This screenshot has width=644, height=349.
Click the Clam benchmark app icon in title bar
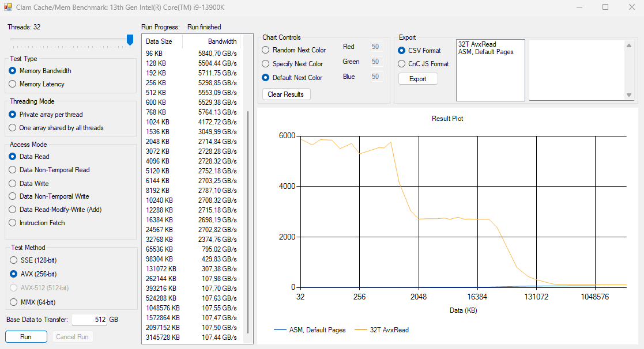tap(8, 7)
